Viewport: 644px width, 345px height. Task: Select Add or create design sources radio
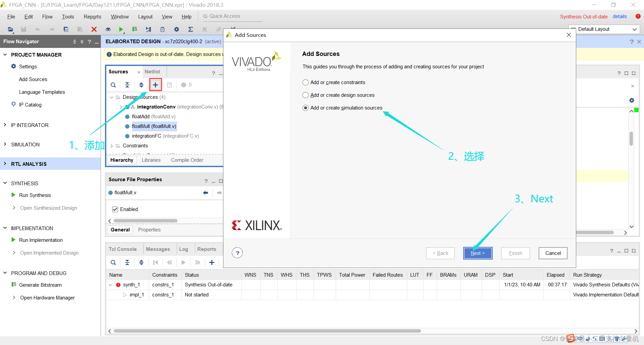pyautogui.click(x=306, y=95)
